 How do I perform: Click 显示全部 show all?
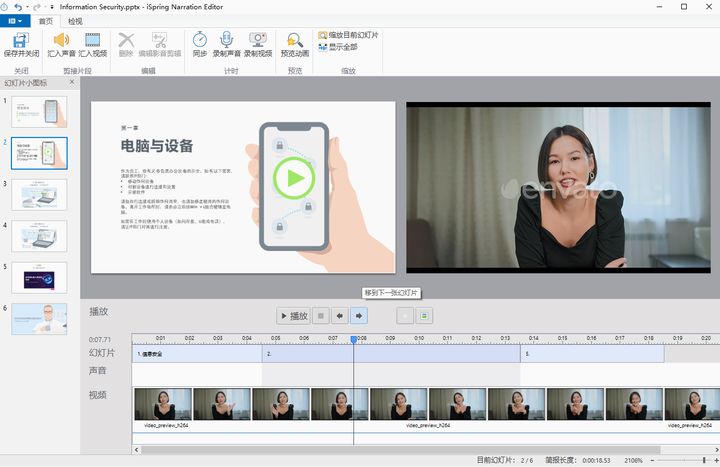coord(338,47)
